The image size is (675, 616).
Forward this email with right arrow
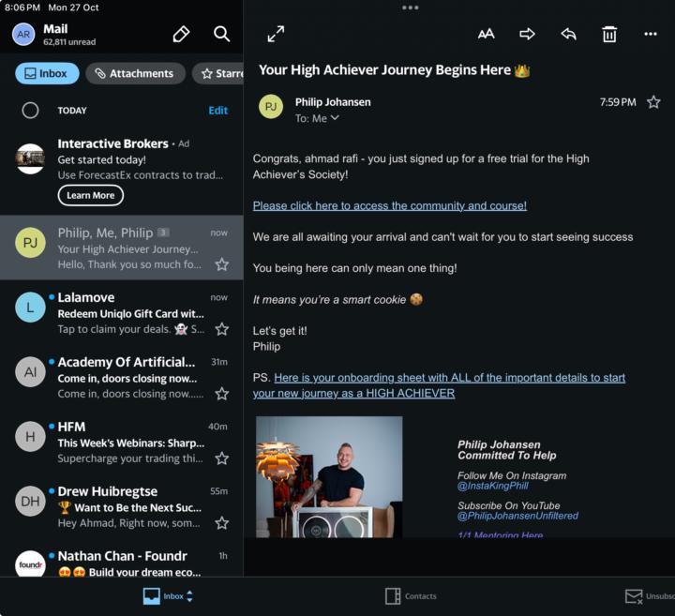tap(527, 35)
